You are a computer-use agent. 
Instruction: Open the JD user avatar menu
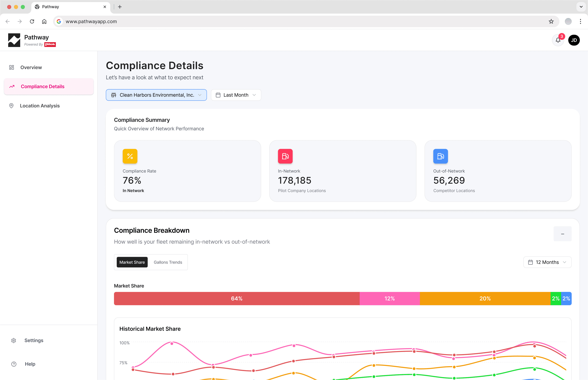tap(574, 40)
